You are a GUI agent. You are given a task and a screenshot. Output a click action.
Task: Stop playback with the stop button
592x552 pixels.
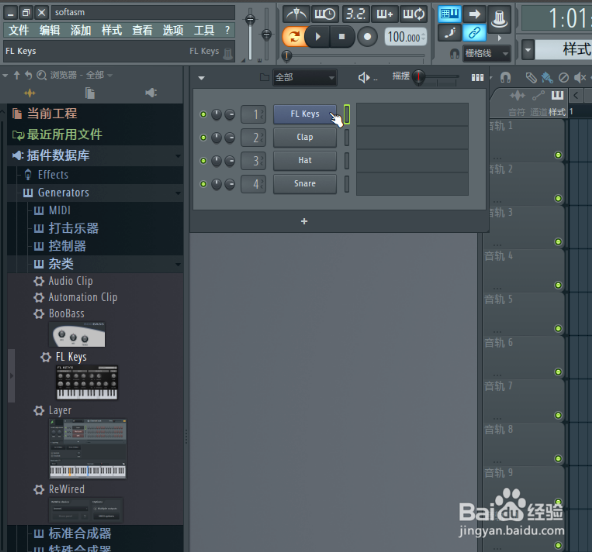[x=342, y=37]
